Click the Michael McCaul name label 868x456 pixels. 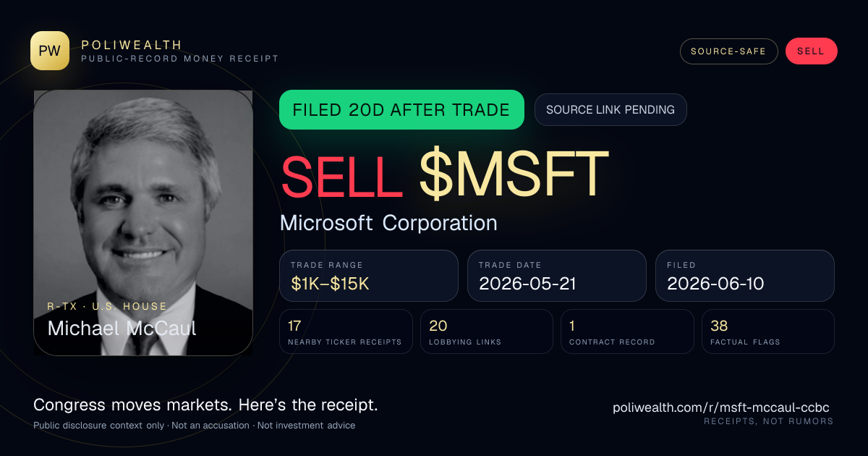[x=122, y=328]
